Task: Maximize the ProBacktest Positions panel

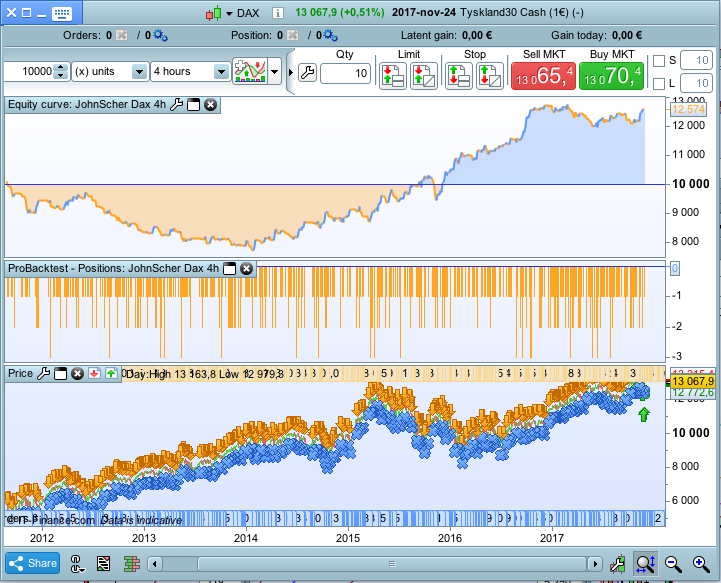Action: pos(229,269)
